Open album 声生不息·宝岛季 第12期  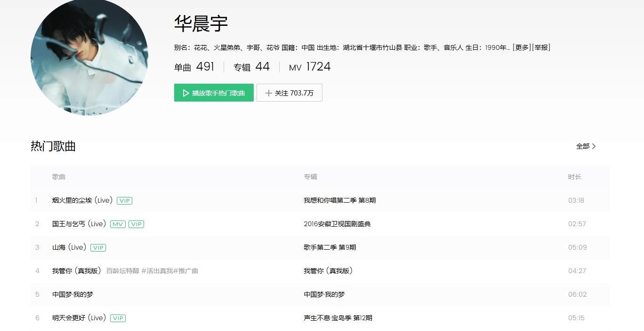tap(338, 318)
